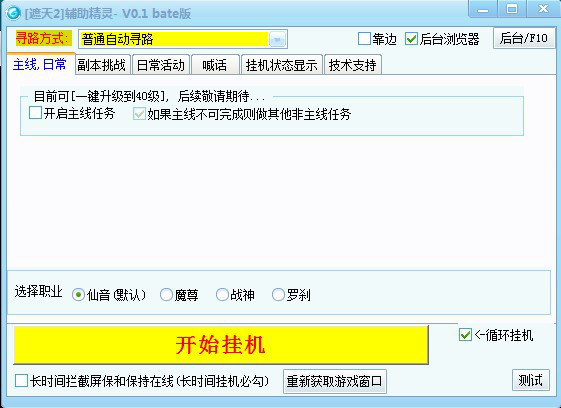Switch to the 副本挑战 tab
The height and width of the screenshot is (408, 561).
[102, 65]
